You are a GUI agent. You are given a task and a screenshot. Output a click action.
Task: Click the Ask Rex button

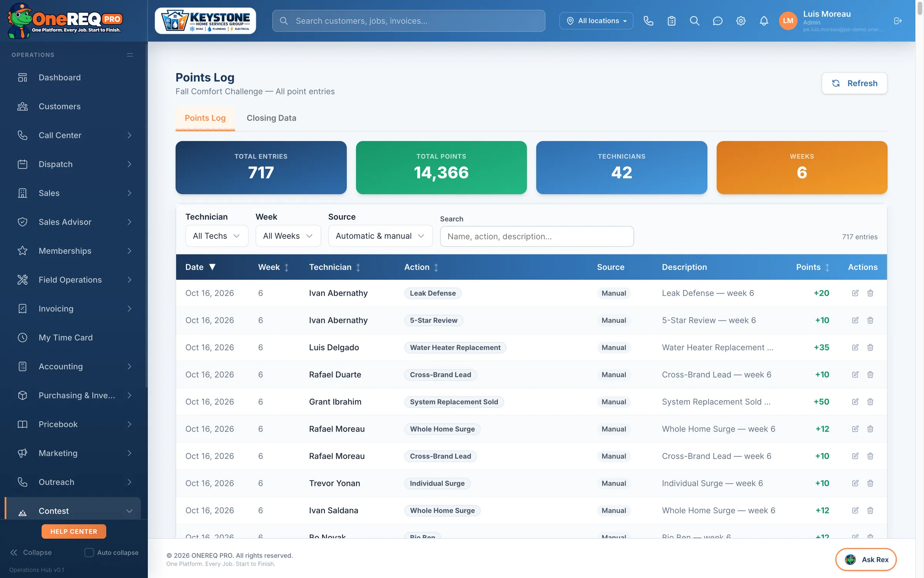pos(866,560)
